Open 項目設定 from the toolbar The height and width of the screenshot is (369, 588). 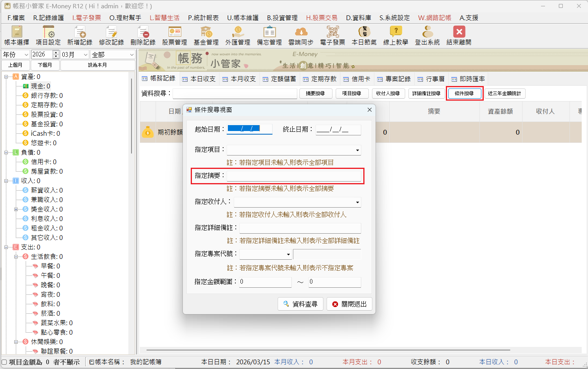pyautogui.click(x=47, y=35)
